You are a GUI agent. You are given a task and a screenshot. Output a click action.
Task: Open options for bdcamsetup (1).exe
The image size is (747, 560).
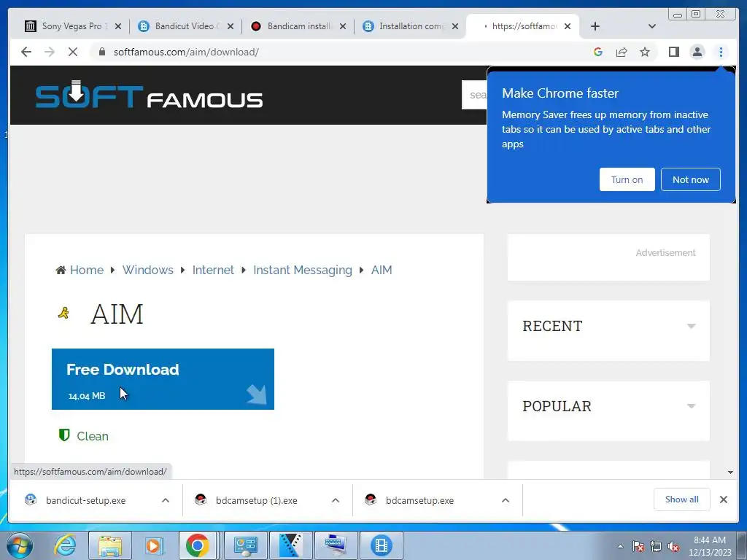(336, 500)
